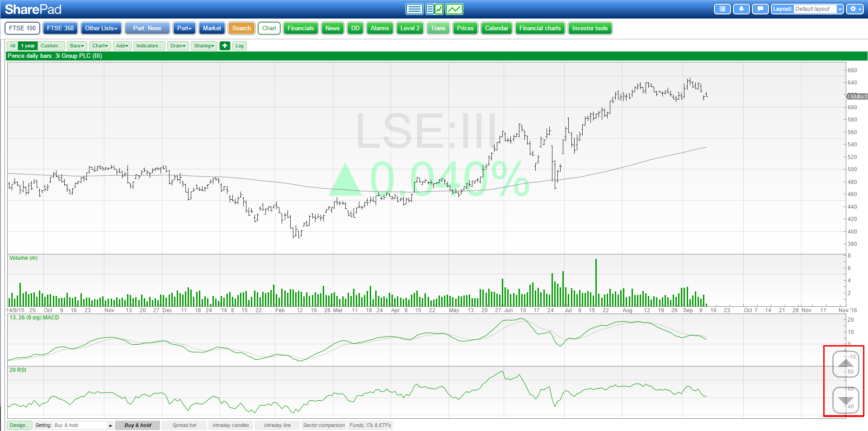Click the Volume (m) panel label
Viewport: 868px width, 431px height.
point(24,258)
